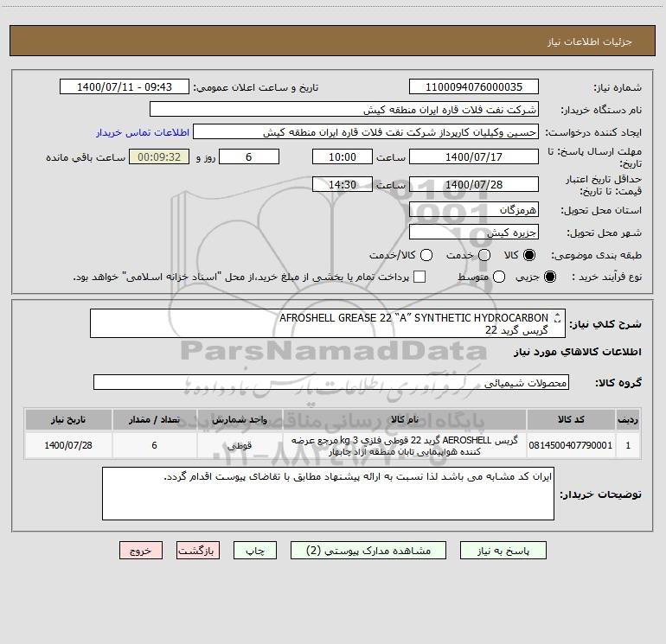Click the توضیحات خریدار text area
This screenshot has height=644, width=666.
pos(328,494)
